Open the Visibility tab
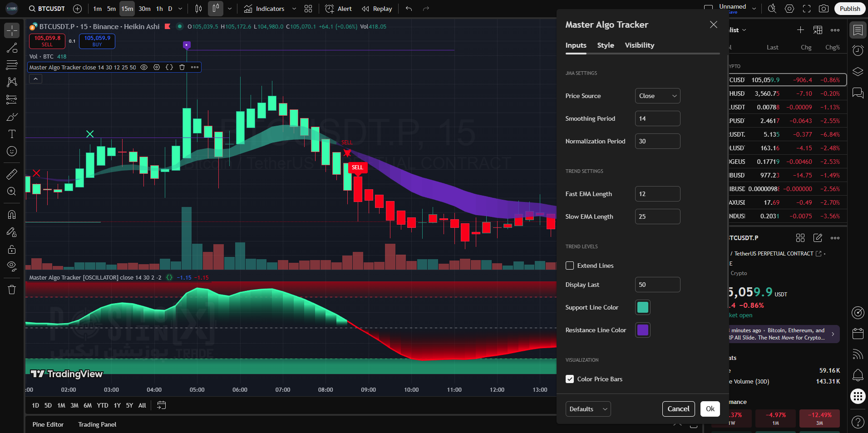Image resolution: width=868 pixels, height=433 pixels. click(x=639, y=45)
